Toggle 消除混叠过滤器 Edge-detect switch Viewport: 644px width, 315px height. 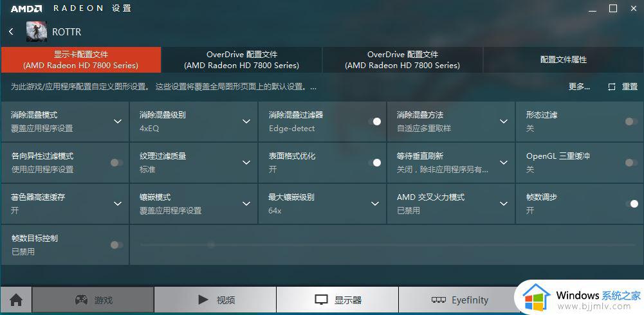point(374,122)
